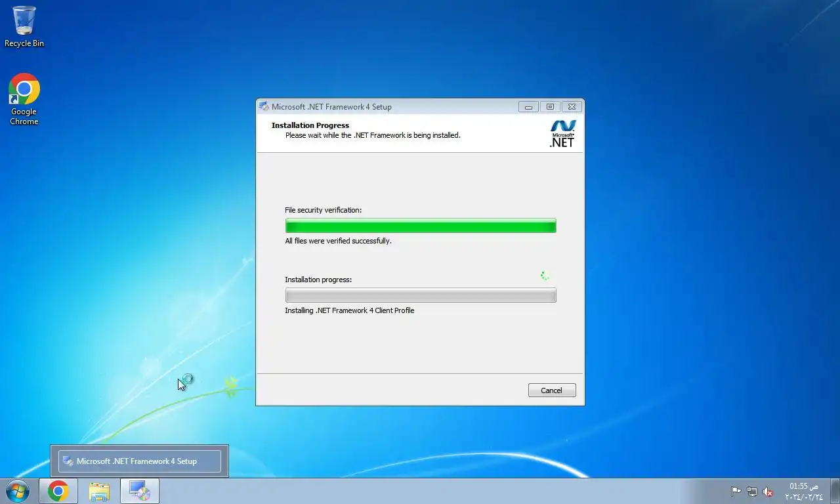Screen dimensions: 840x504
Task: Click the setup icon in the dialog title bar
Action: [264, 106]
